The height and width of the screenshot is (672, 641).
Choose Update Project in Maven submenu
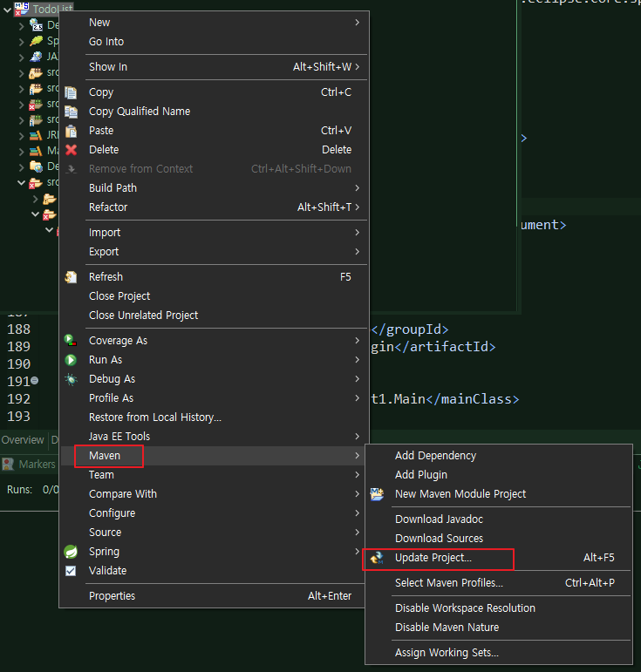point(499,558)
